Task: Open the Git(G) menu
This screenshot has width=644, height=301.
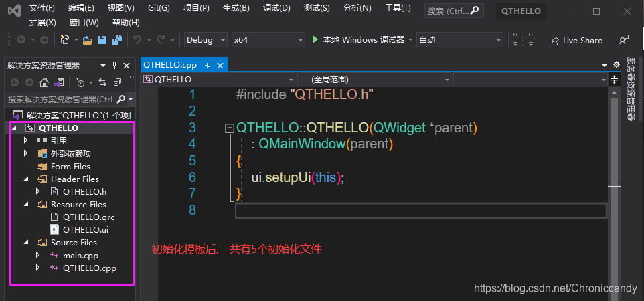Action: point(159,8)
